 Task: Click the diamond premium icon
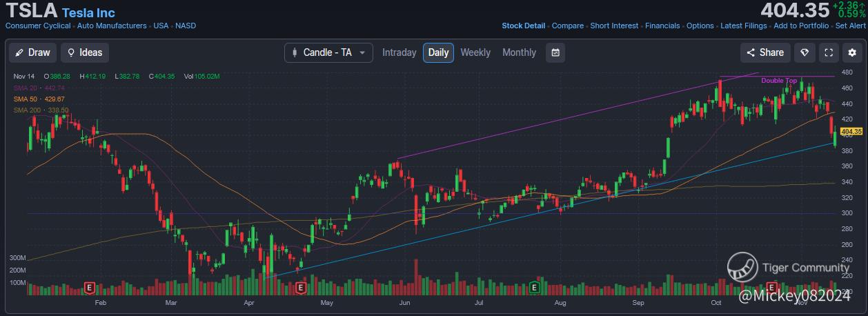(805, 52)
